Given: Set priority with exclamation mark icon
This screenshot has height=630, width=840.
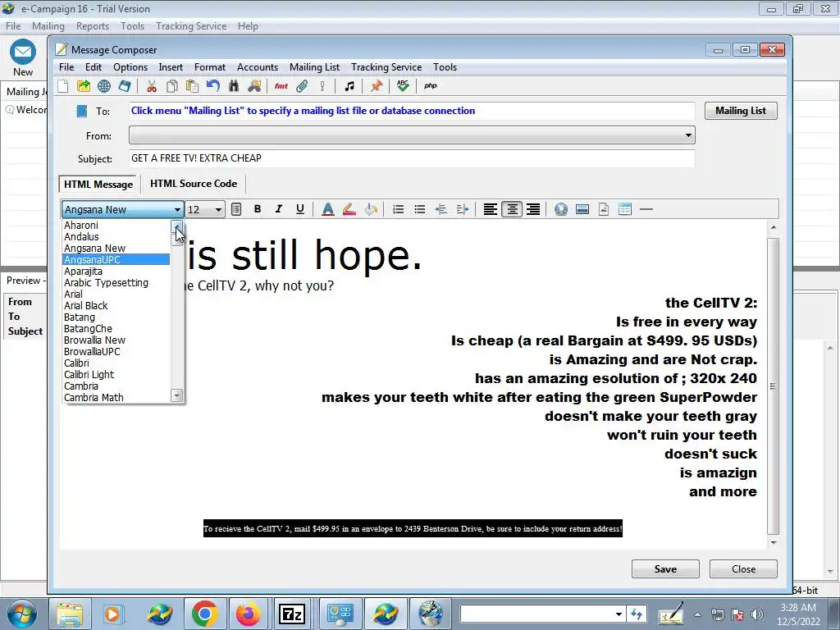Looking at the screenshot, I should click(322, 86).
